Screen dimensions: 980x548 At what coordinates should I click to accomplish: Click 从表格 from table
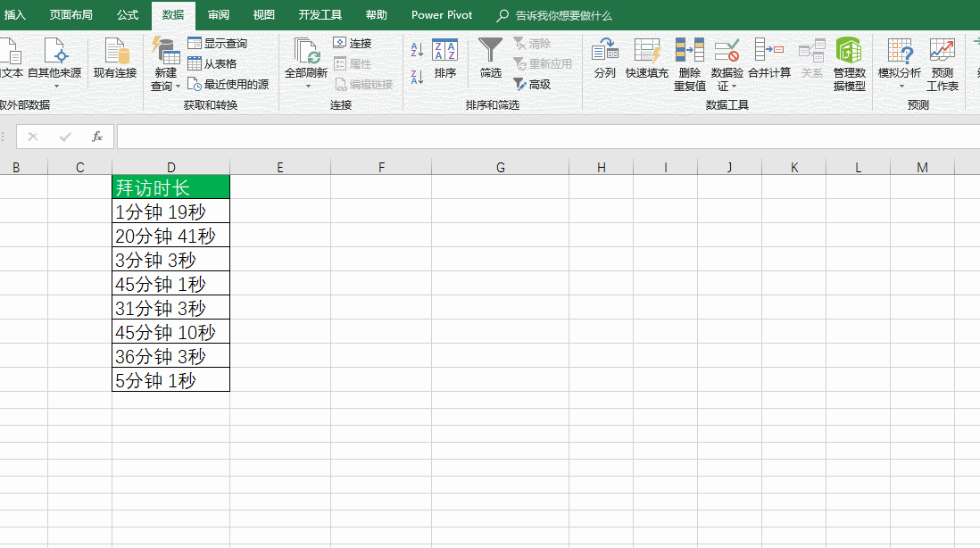coord(212,63)
